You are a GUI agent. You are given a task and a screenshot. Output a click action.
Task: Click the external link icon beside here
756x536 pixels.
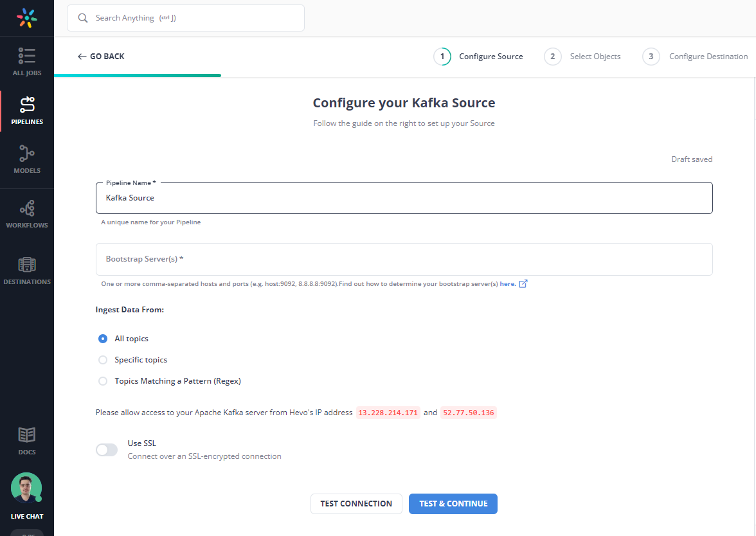(x=523, y=283)
